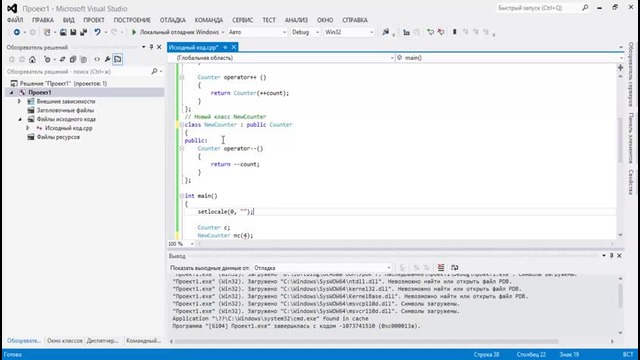Switch to the Командный... bottom tab
Image resolution: width=640 pixels, height=360 pixels.
click(x=143, y=340)
